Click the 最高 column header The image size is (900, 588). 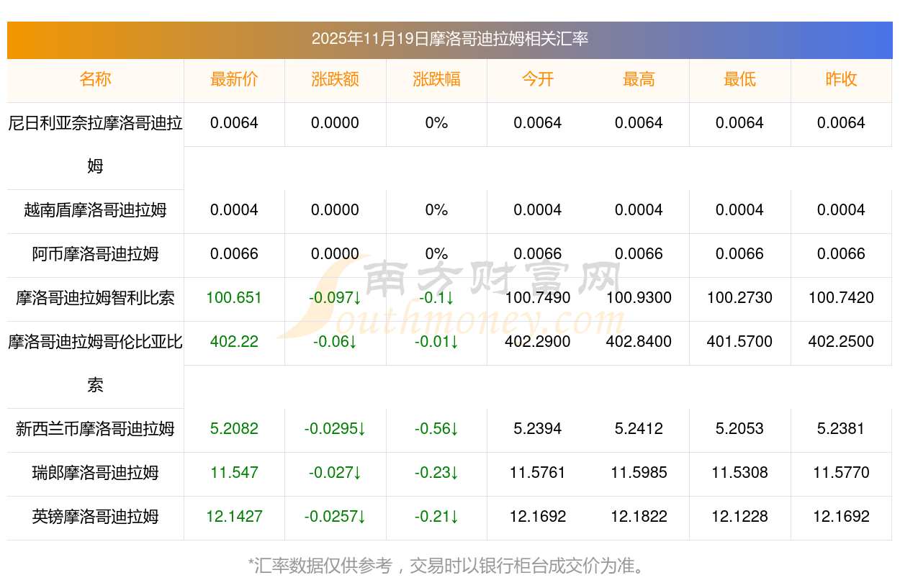639,79
